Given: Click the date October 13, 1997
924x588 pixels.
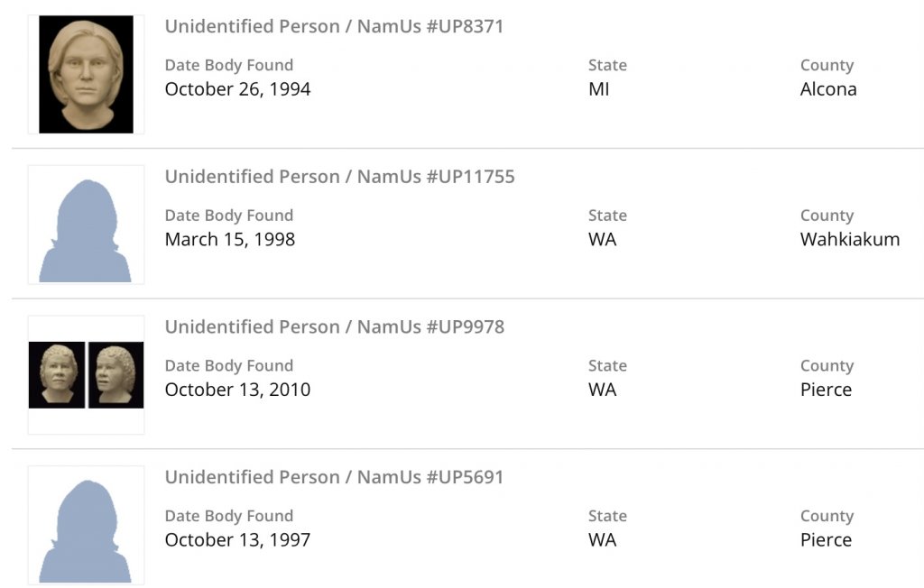Looking at the screenshot, I should [237, 540].
